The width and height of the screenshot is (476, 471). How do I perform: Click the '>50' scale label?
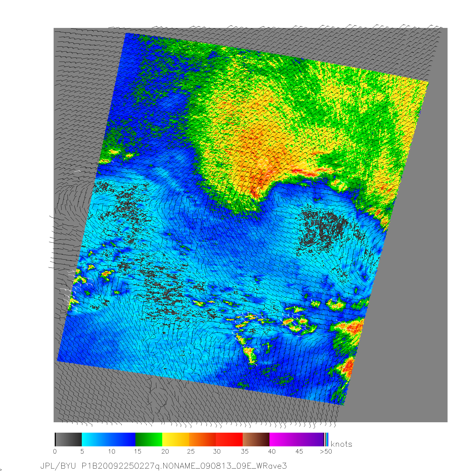[x=326, y=451]
